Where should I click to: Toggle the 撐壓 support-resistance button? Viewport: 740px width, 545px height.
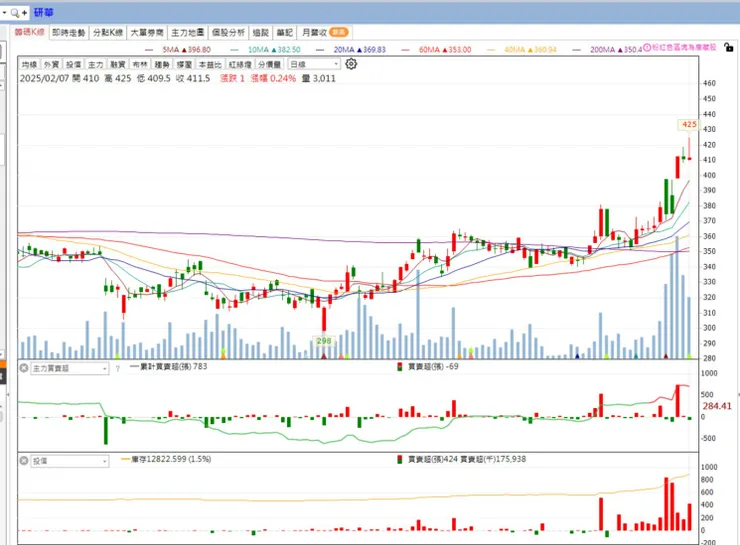coord(185,64)
